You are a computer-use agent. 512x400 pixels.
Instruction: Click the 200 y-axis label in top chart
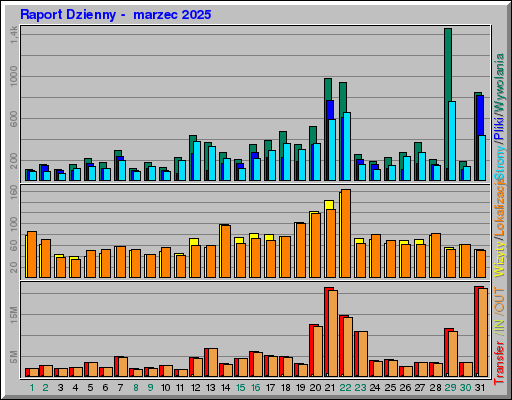pyautogui.click(x=14, y=162)
